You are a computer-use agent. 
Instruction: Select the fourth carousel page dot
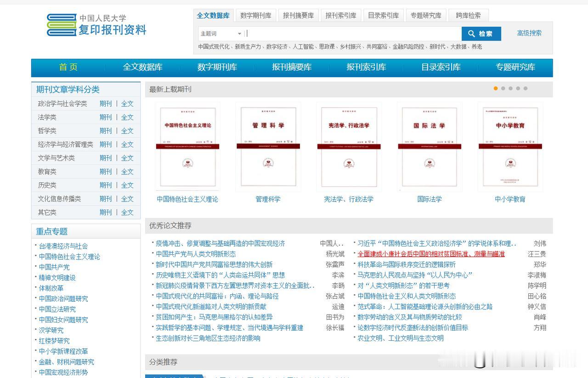pos(518,88)
